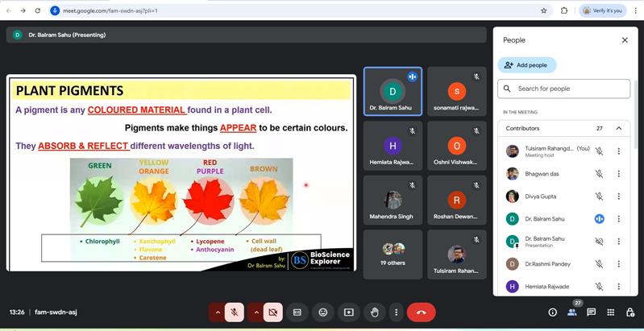
Task: Open more options for Dr. Balram Sahu speaking row
Action: 618,218
